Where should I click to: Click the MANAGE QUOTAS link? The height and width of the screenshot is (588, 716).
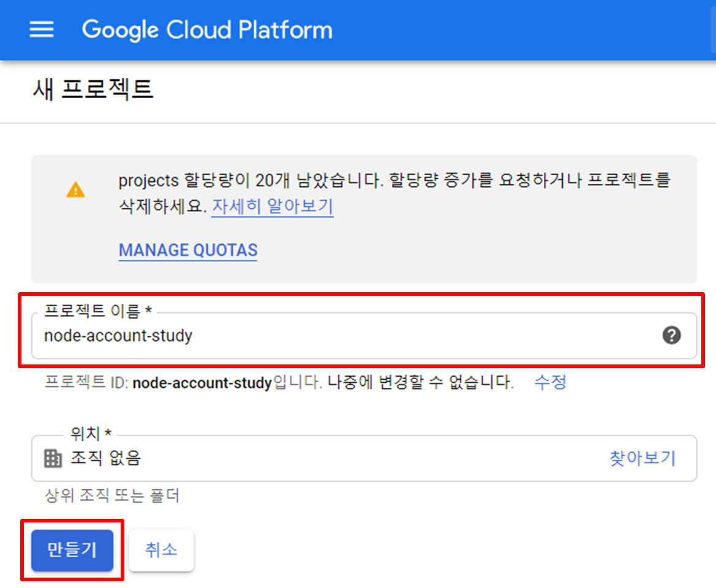point(188,250)
